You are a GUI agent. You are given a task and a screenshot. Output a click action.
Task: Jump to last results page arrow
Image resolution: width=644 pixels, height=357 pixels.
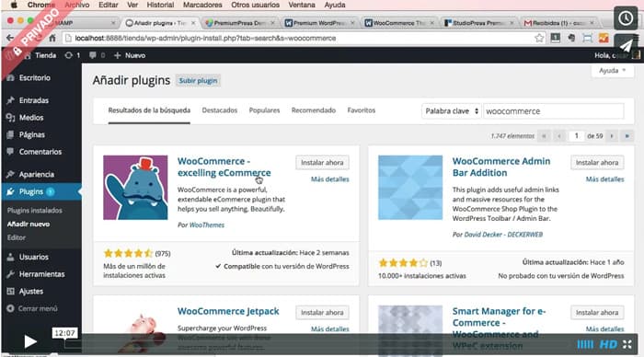pos(627,136)
